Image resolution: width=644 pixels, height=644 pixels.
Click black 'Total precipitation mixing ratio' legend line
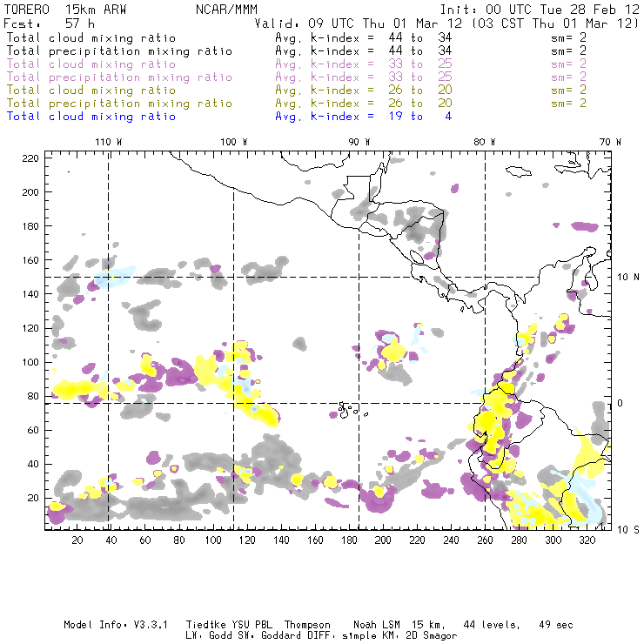tap(119, 51)
